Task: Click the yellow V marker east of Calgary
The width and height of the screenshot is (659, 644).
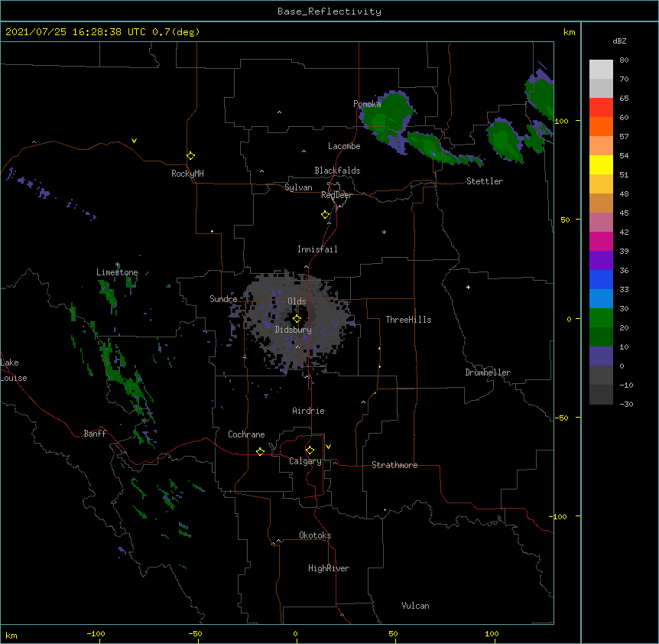Action: (x=328, y=447)
